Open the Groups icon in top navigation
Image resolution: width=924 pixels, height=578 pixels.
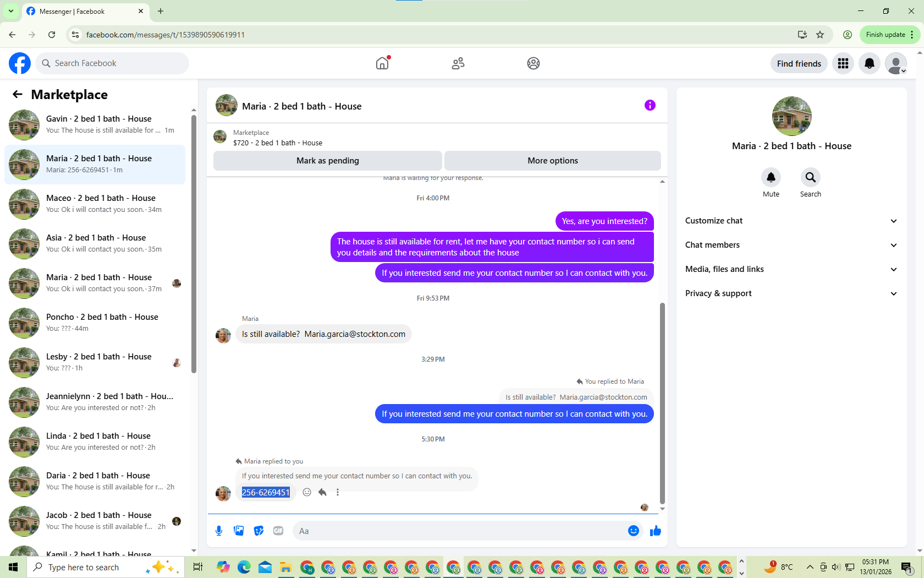point(533,63)
